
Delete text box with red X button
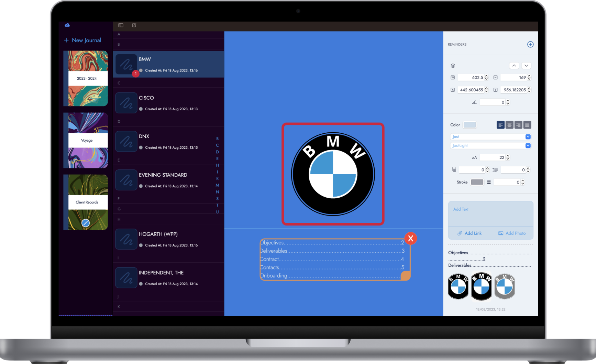pos(411,239)
